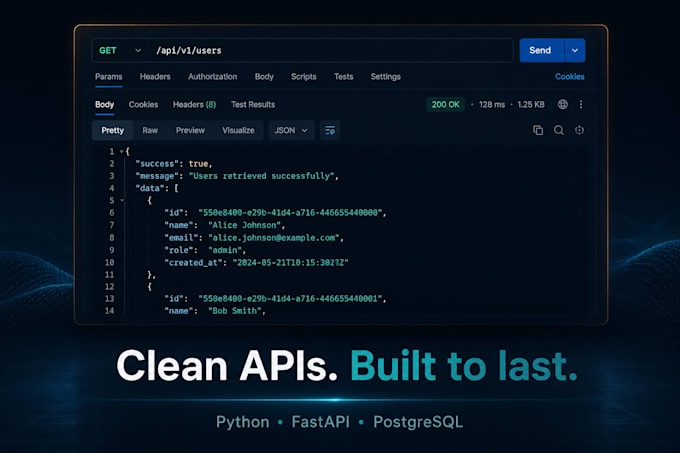Image resolution: width=680 pixels, height=453 pixels.
Task: Click the 200 OK status badge
Action: pyautogui.click(x=445, y=104)
